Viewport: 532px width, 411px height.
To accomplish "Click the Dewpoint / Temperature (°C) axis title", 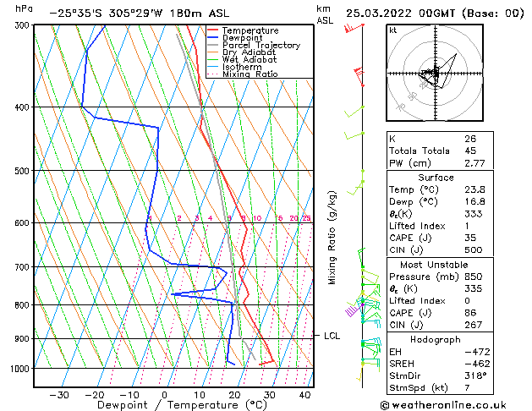I will click(182, 405).
